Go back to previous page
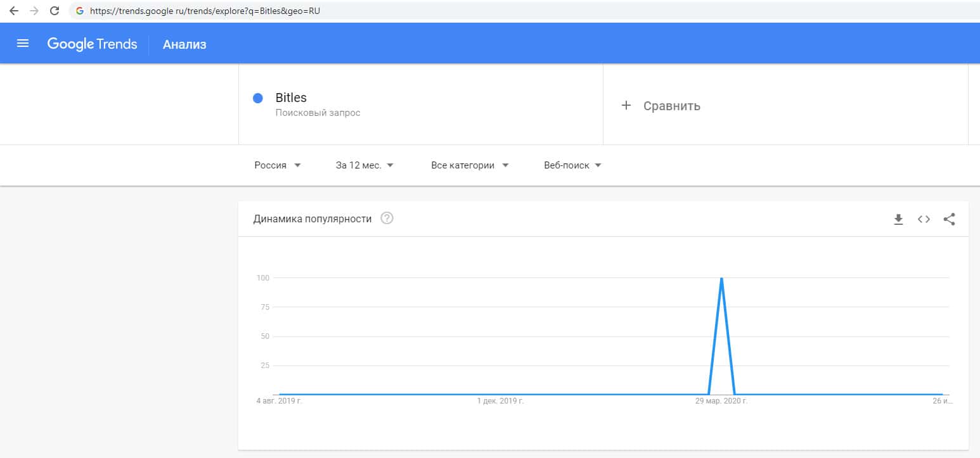 (14, 11)
